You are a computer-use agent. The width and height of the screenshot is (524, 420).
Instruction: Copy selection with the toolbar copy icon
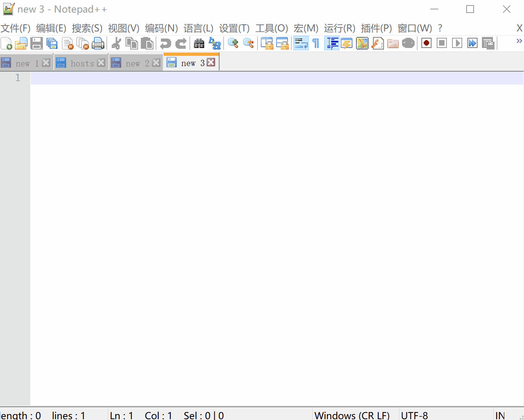click(132, 43)
